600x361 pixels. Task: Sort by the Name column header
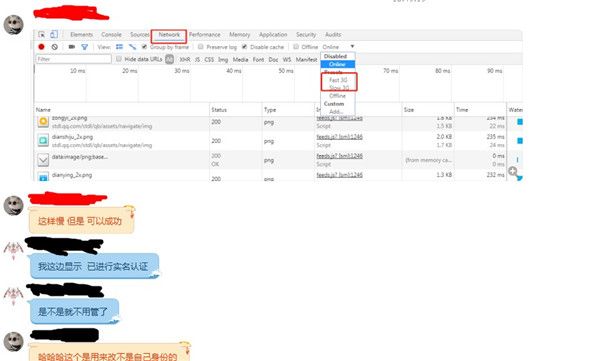pos(122,110)
